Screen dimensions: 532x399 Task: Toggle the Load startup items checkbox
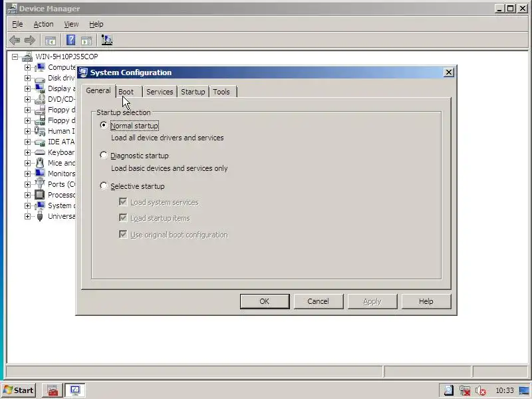[123, 218]
